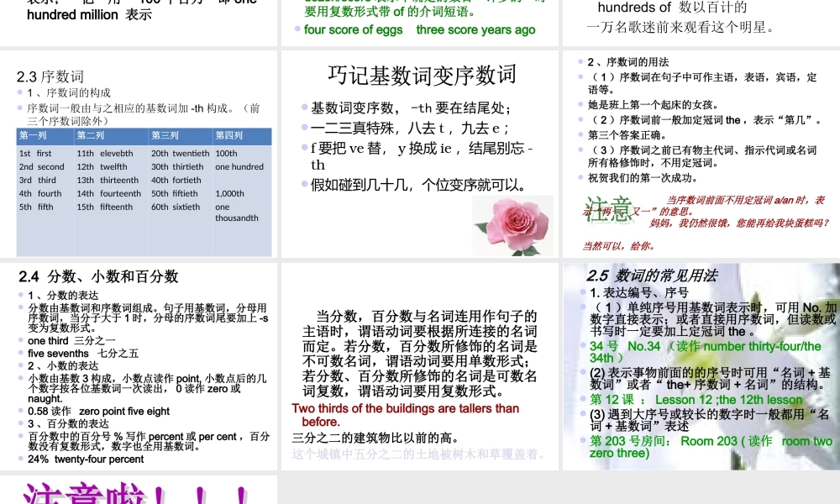Click the line '祝贺我们的第一次成功。'

643,178
